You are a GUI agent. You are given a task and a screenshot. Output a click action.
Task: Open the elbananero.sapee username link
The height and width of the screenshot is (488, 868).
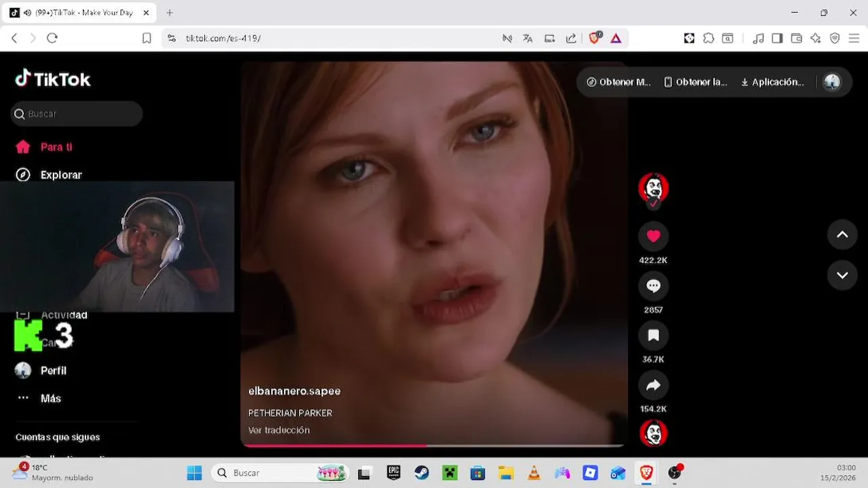point(294,391)
